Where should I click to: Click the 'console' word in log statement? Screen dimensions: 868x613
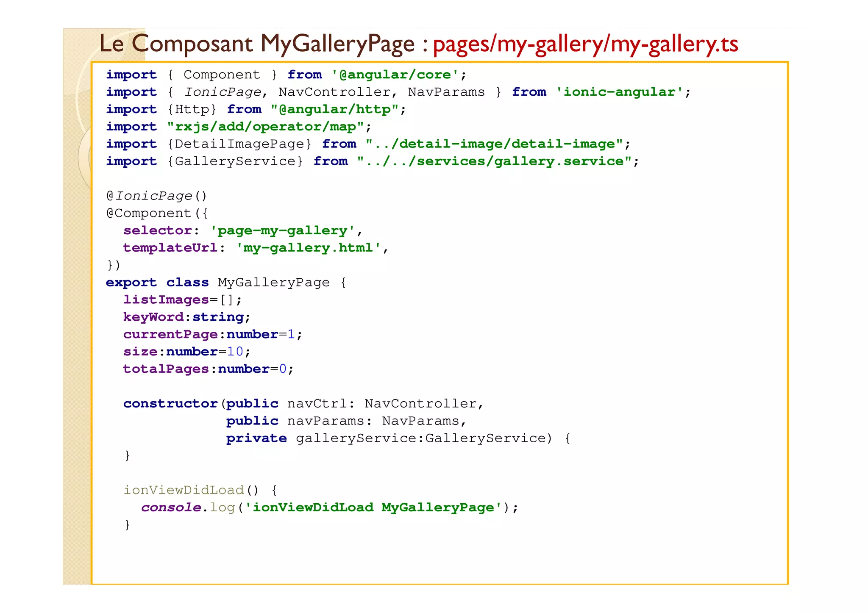171,508
